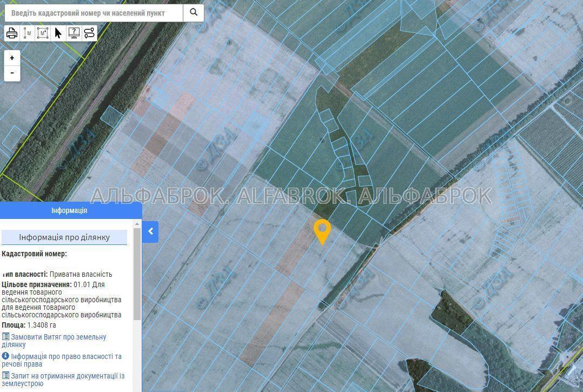The image size is (583, 392).
Task: Click the scrollbar up arrow in info panel
Action: click(137, 224)
